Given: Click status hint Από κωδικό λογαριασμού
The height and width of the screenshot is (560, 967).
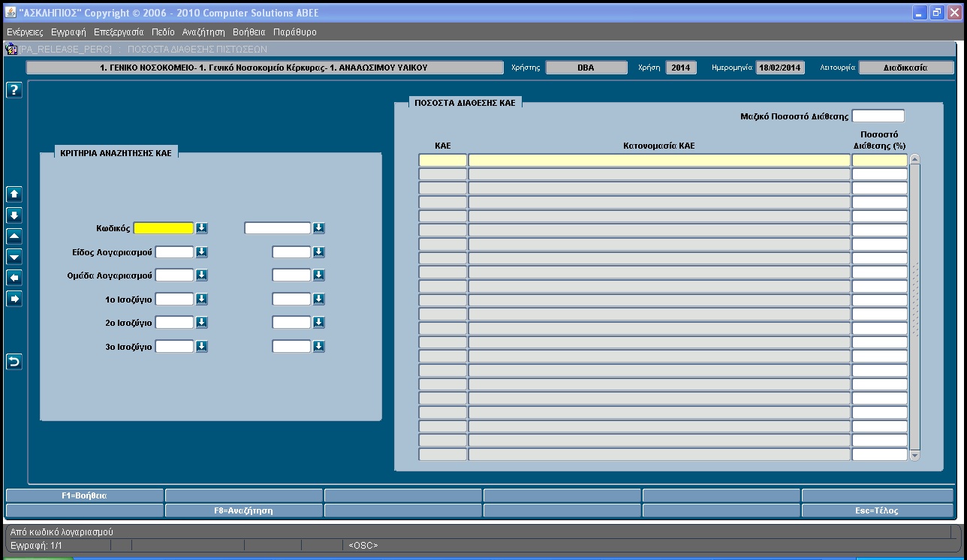Looking at the screenshot, I should [x=62, y=532].
